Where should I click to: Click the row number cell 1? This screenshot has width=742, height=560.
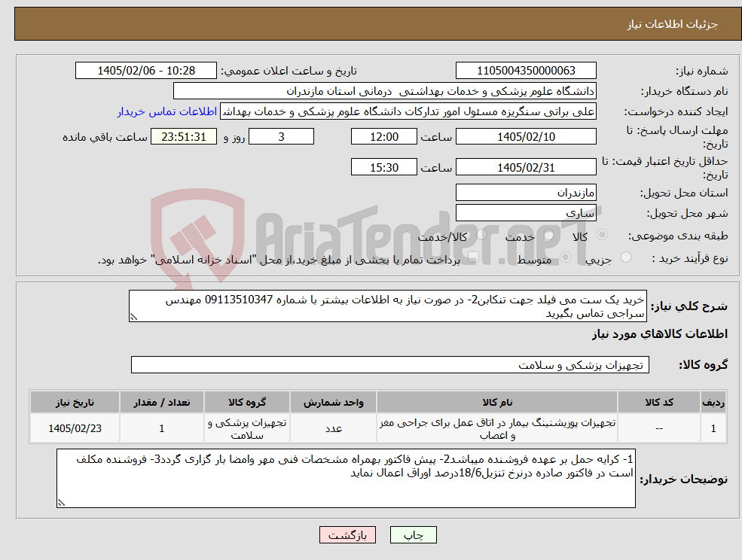(x=713, y=428)
